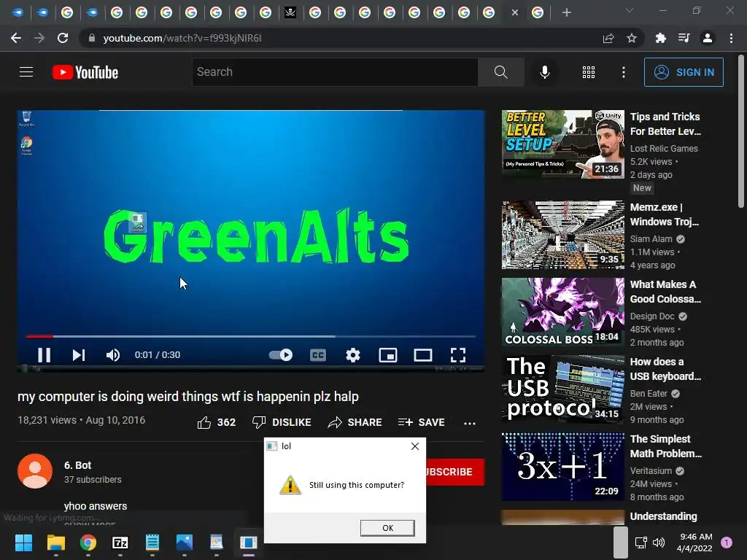
Task: Click in the YouTube Search field
Action: [335, 72]
